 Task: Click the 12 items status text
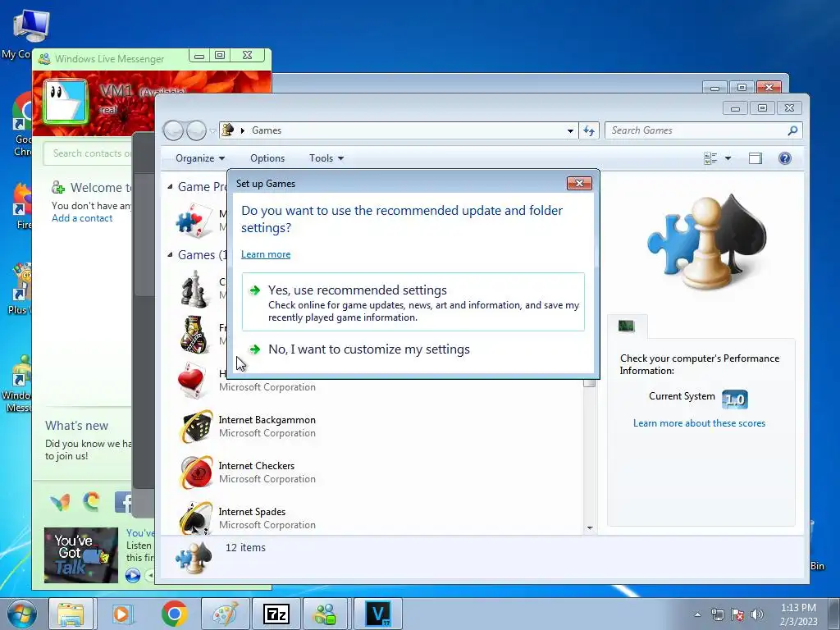245,547
